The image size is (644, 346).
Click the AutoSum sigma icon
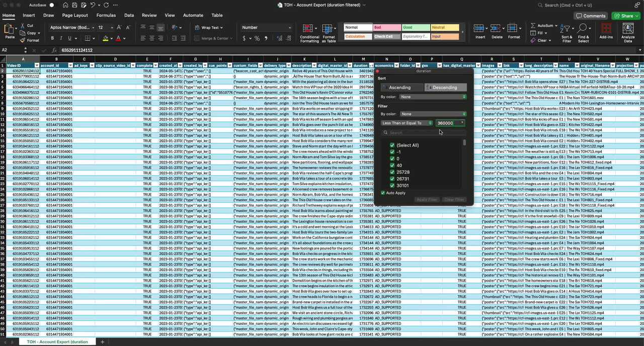tap(533, 26)
